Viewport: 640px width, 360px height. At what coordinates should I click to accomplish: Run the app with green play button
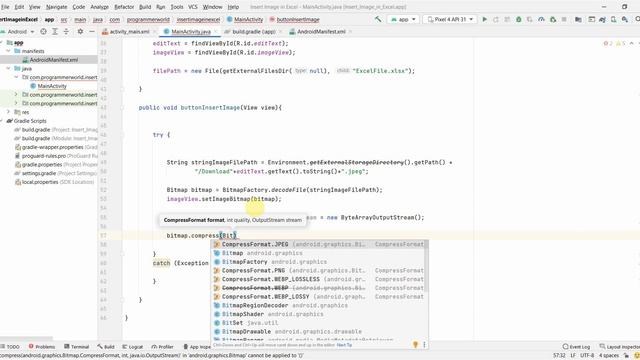(x=484, y=19)
